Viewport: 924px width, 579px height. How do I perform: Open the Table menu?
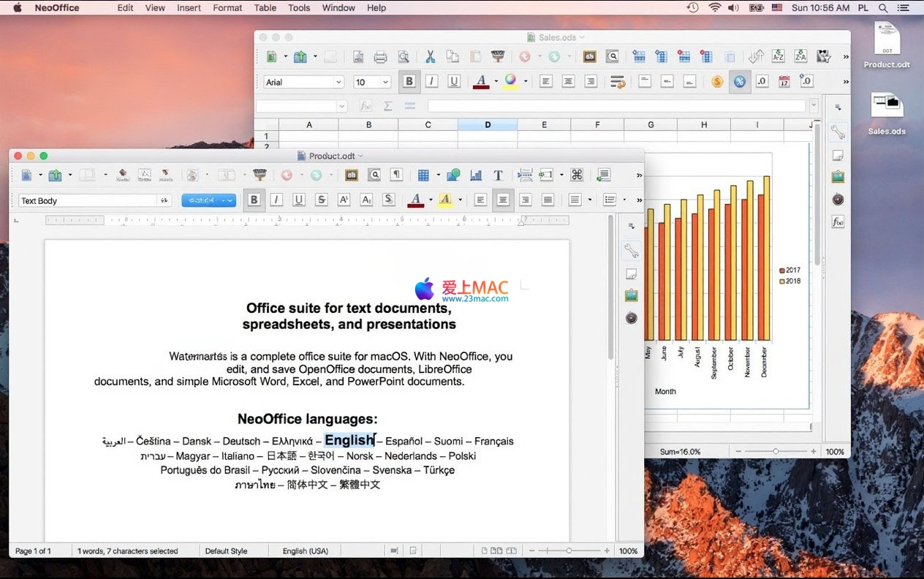coord(265,8)
